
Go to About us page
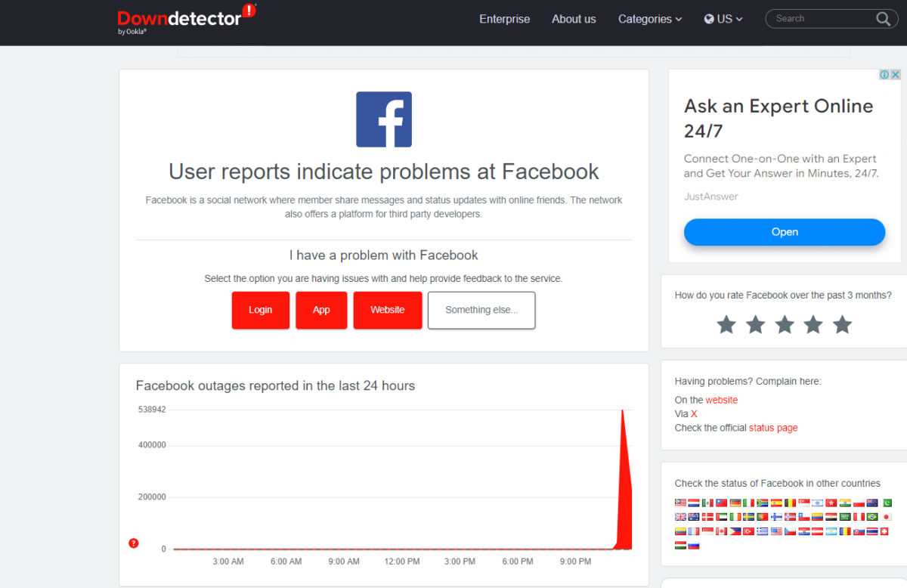coord(574,19)
